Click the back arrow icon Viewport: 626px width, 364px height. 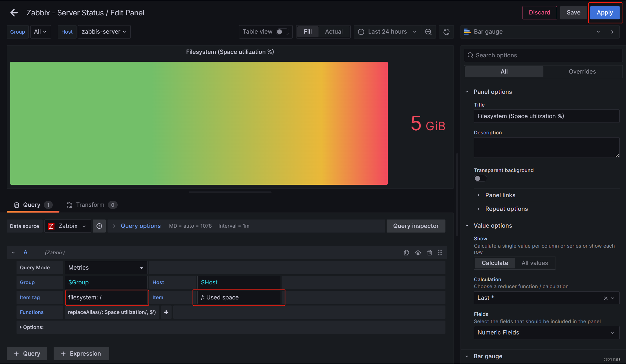(14, 13)
